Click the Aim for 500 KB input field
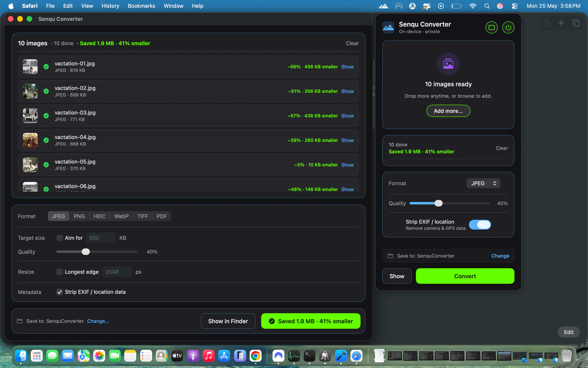 click(101, 238)
